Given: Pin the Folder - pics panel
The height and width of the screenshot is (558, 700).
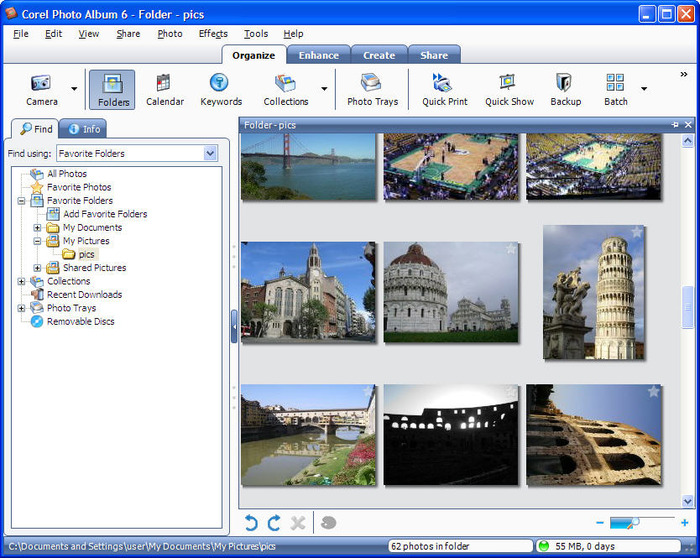Looking at the screenshot, I should [x=675, y=125].
